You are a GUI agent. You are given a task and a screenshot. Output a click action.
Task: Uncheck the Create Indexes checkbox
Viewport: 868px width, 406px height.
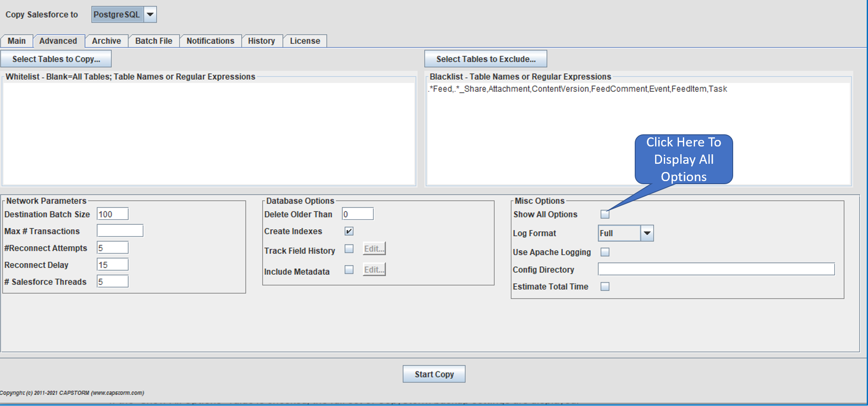tap(349, 231)
